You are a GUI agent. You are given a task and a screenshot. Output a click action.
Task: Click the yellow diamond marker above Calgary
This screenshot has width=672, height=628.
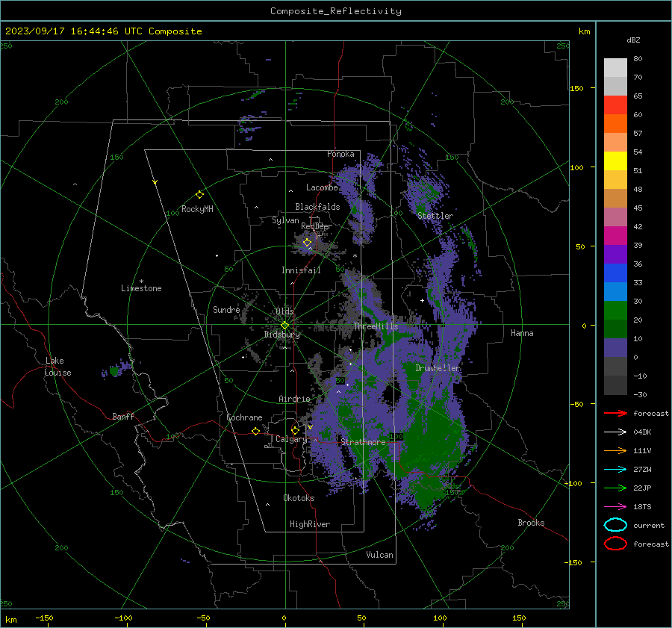click(x=295, y=430)
